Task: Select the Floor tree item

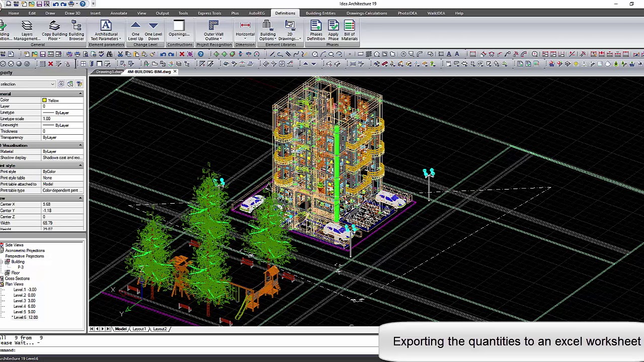Action: click(x=16, y=273)
